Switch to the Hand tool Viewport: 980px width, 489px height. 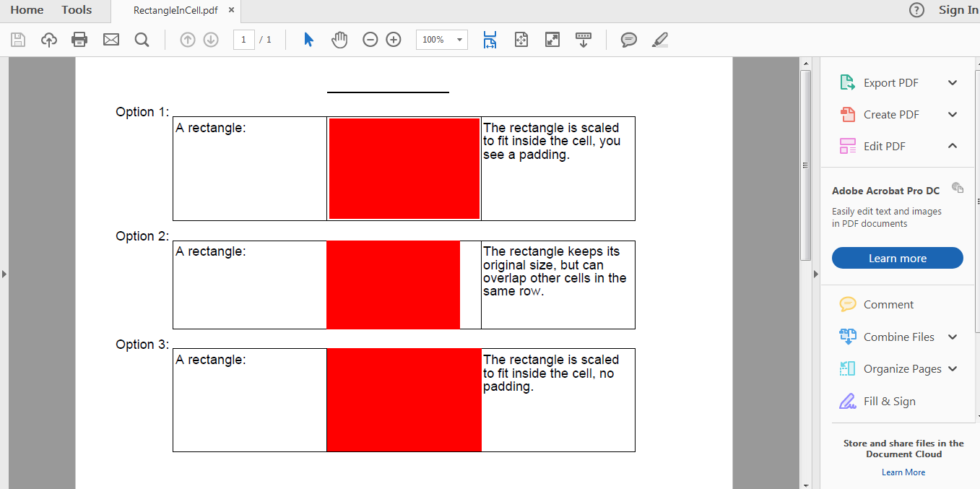(x=339, y=40)
